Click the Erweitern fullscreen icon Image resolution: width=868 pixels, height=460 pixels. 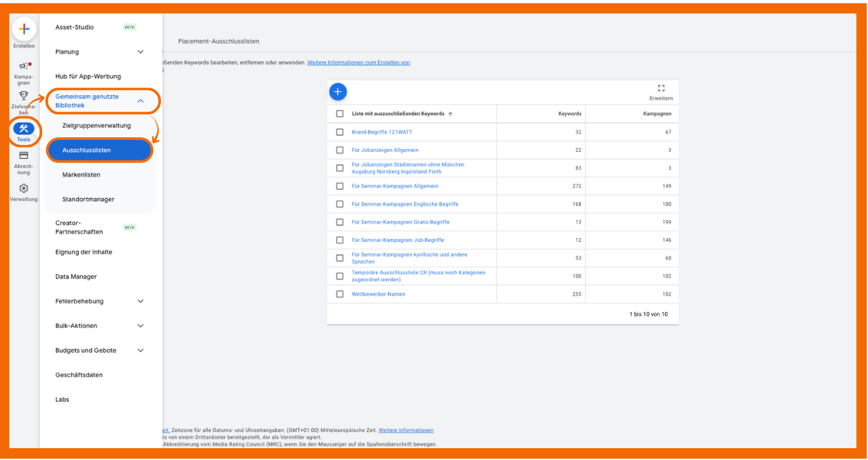(x=661, y=89)
